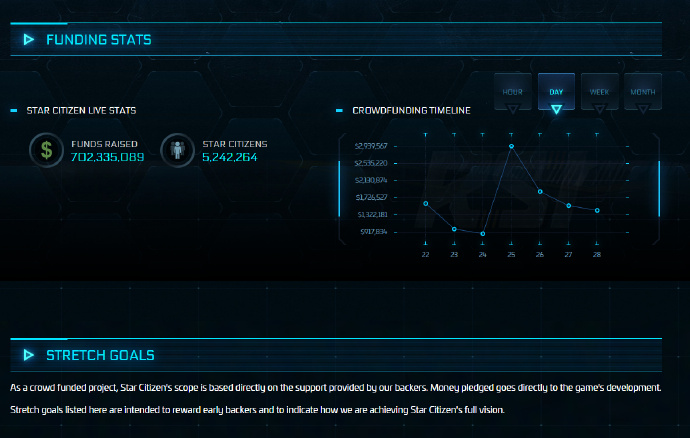The height and width of the screenshot is (438, 690).
Task: Click the lowest data point on day 24
Action: (x=483, y=234)
